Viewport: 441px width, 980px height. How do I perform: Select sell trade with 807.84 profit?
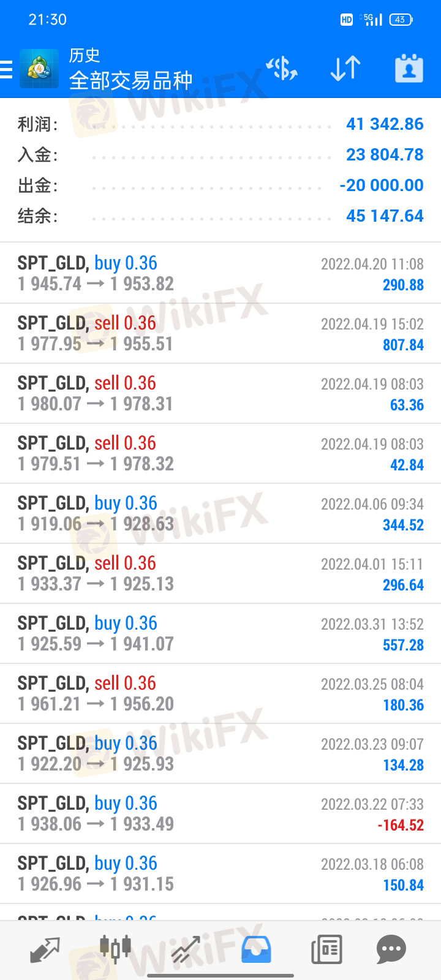tap(221, 333)
